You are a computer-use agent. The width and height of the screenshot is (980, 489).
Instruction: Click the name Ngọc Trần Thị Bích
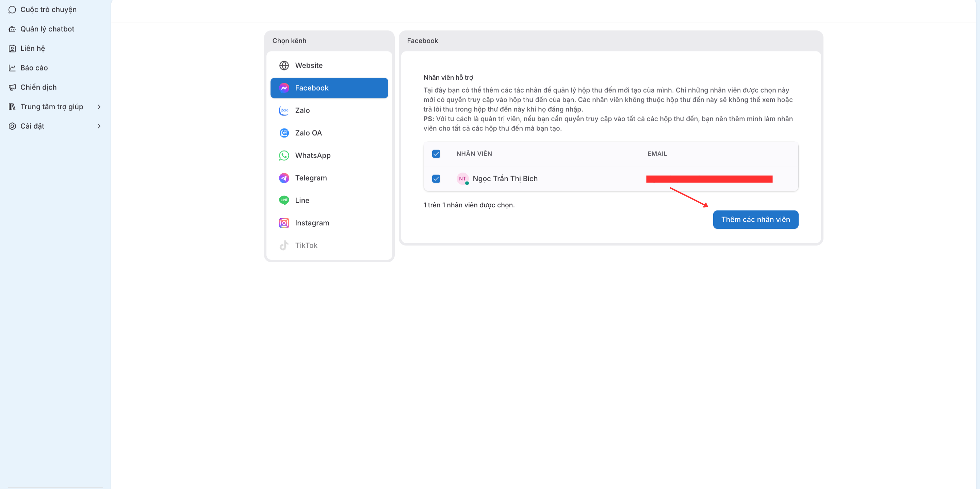click(x=505, y=179)
